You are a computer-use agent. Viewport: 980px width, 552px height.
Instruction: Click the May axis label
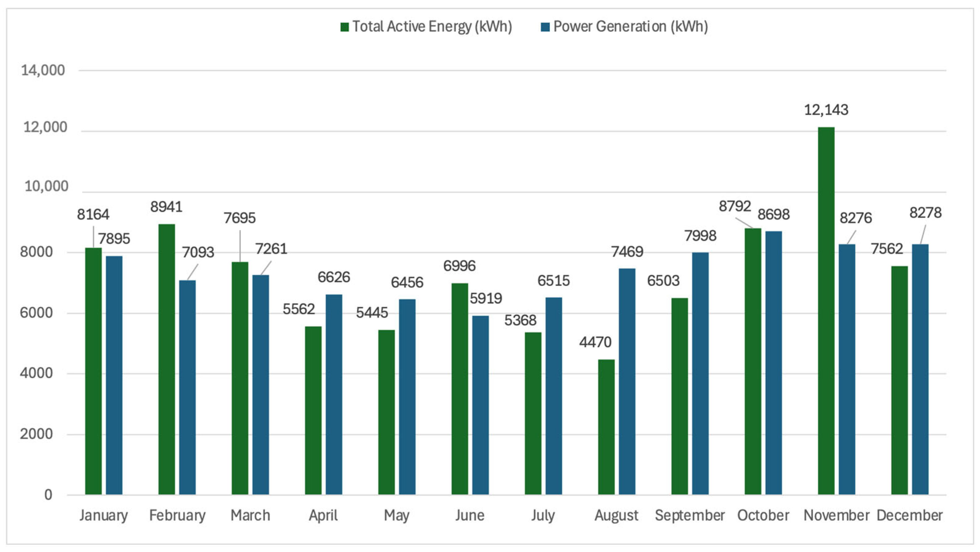396,516
